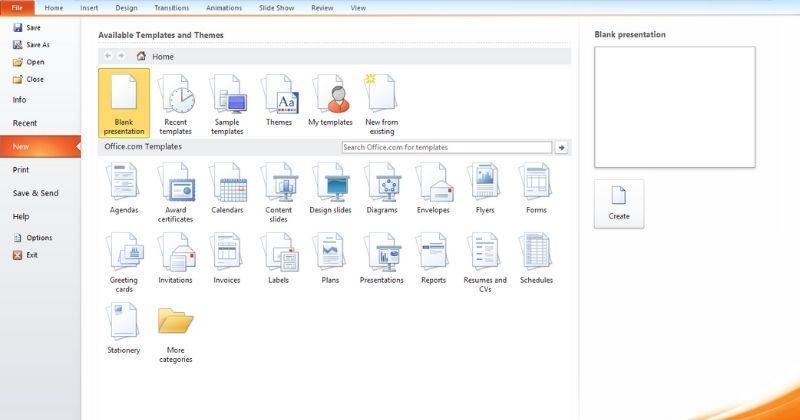Click the back arrow in template navigation
This screenshot has height=420, width=800.
click(108, 56)
